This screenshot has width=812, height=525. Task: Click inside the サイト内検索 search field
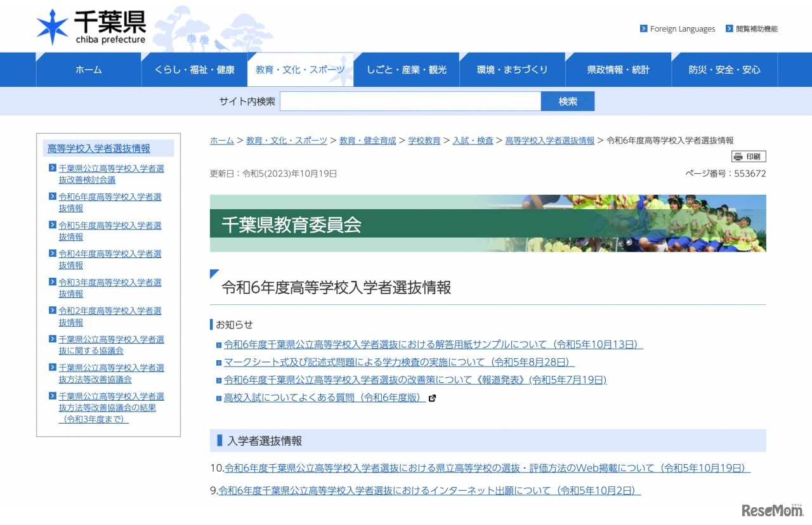[409, 101]
